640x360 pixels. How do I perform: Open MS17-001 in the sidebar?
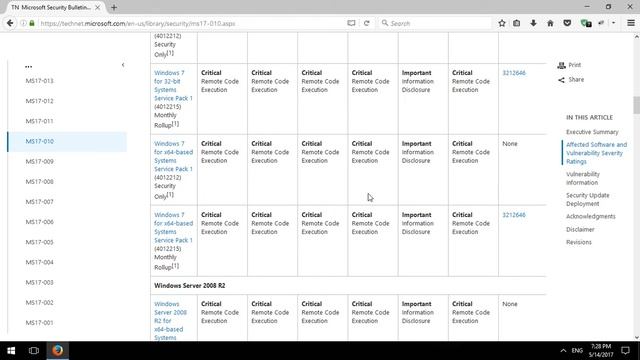tap(40, 322)
